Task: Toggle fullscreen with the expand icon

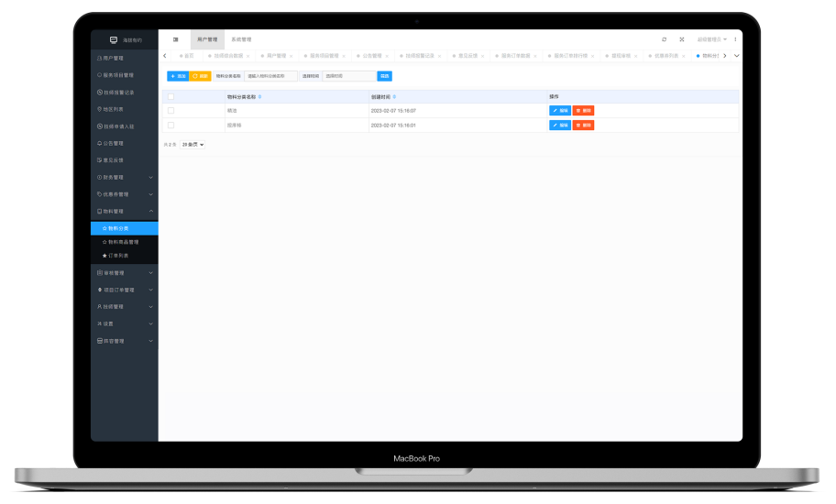Action: click(x=681, y=39)
